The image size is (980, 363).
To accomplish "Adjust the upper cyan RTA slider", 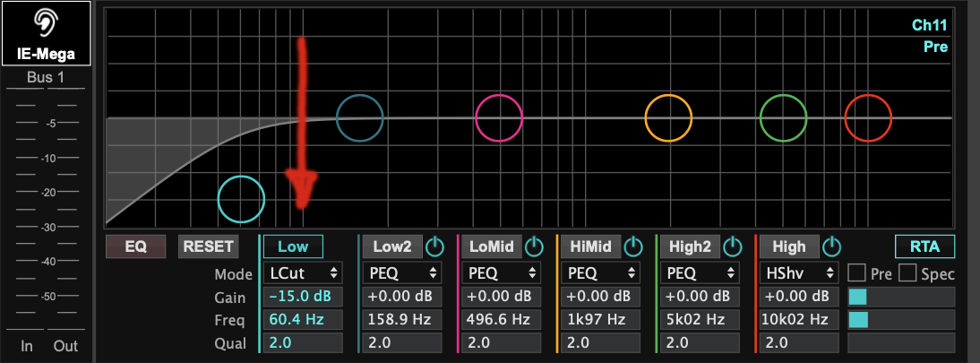I will click(x=901, y=297).
